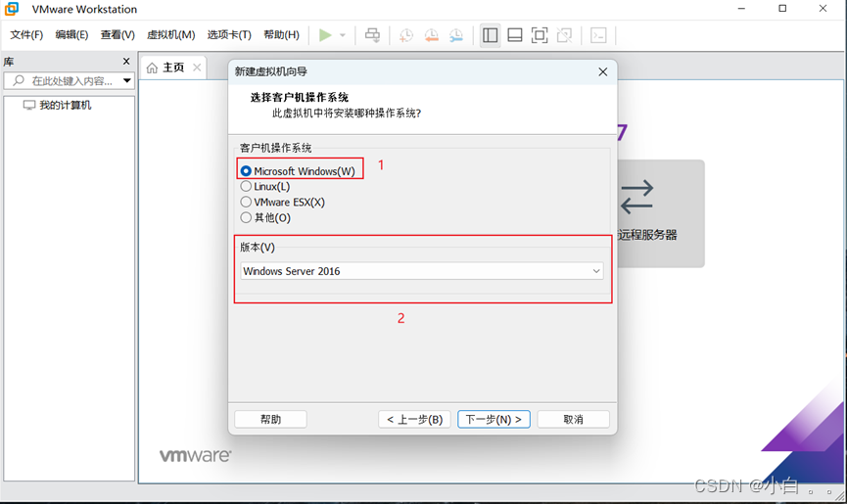Expand the library search filter dropdown arrow

(127, 81)
